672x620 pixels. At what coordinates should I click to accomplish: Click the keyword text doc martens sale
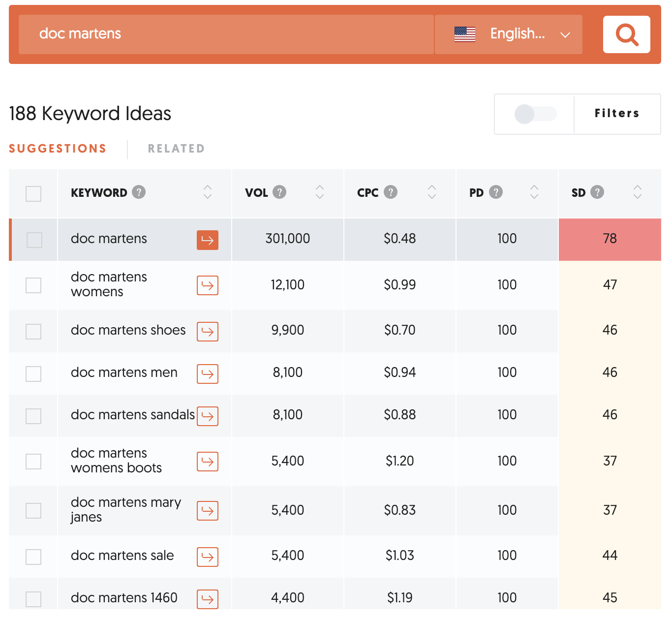tap(122, 556)
